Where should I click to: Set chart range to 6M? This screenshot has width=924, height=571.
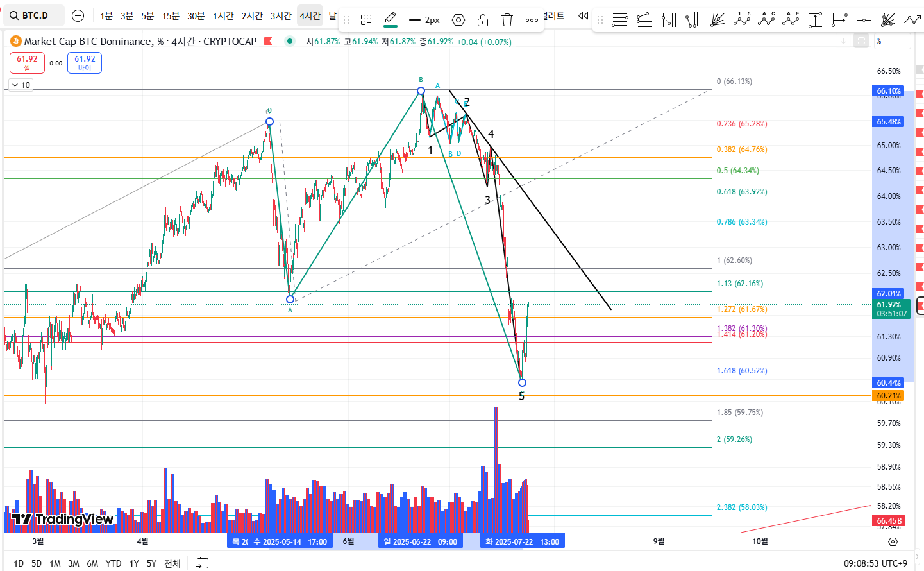[x=92, y=563]
